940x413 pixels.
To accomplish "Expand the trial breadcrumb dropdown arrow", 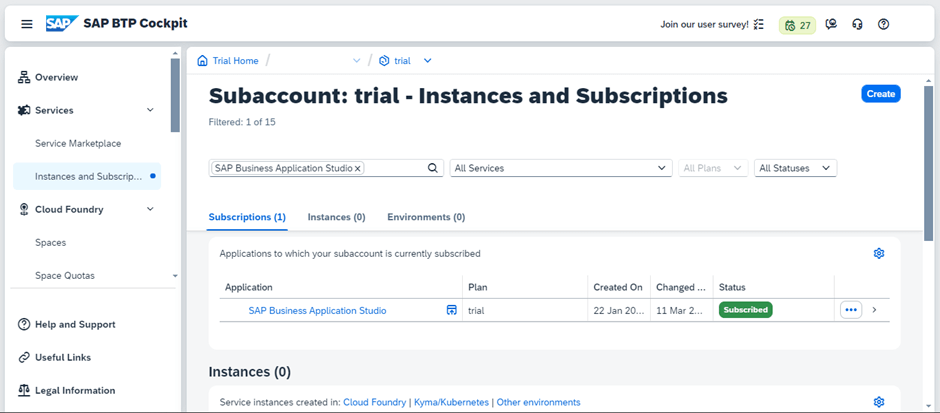I will coord(427,61).
